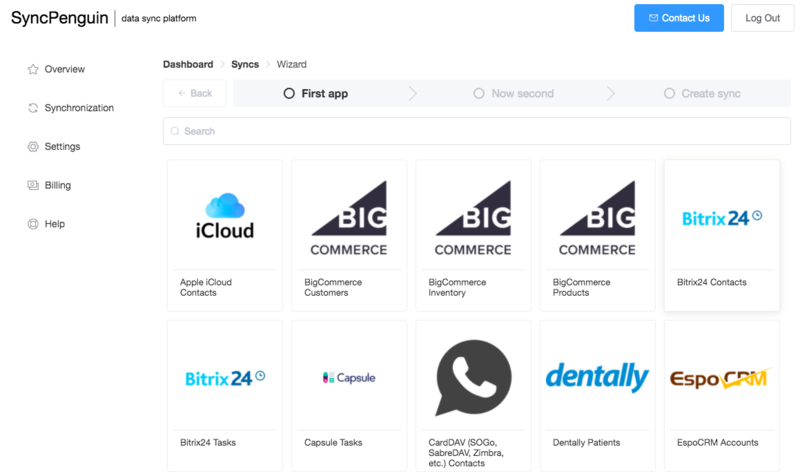The width and height of the screenshot is (800, 476).
Task: Click the 'Dentally Patients' label
Action: pyautogui.click(x=586, y=442)
